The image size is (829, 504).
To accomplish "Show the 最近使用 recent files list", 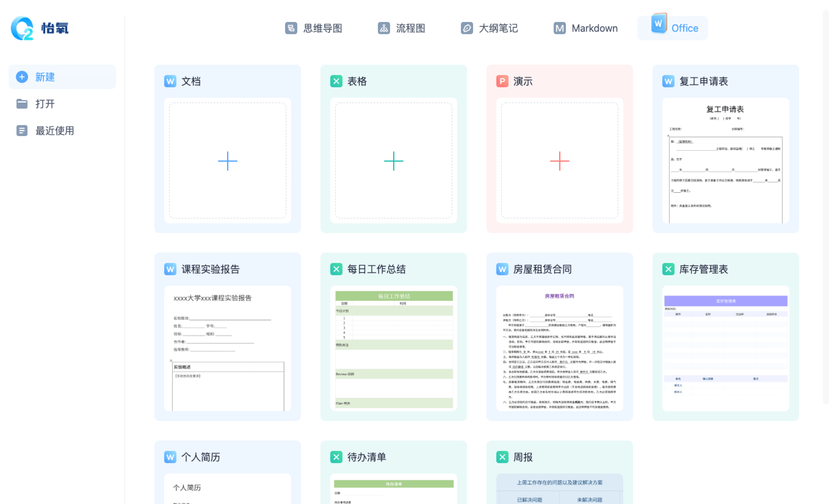I will point(62,131).
